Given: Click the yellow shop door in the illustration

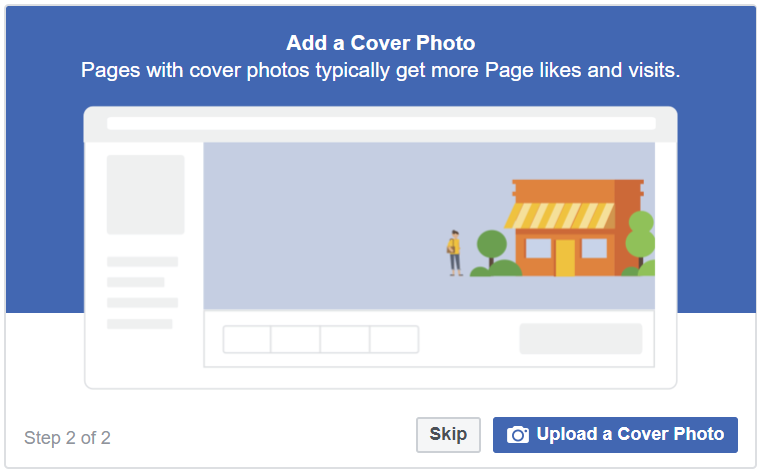Looking at the screenshot, I should (566, 257).
